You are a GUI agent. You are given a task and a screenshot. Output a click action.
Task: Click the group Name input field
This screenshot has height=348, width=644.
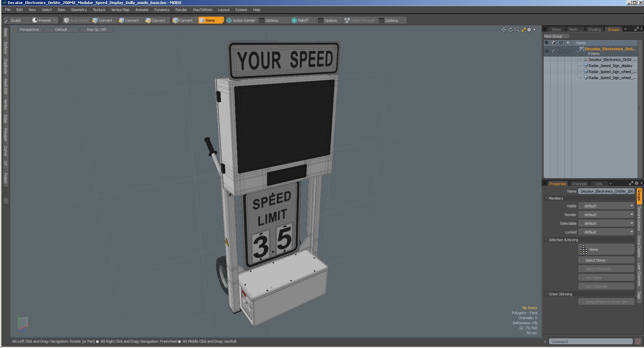click(x=607, y=191)
